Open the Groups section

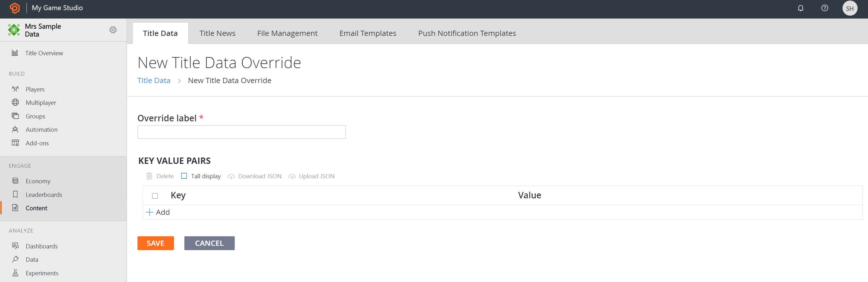35,116
